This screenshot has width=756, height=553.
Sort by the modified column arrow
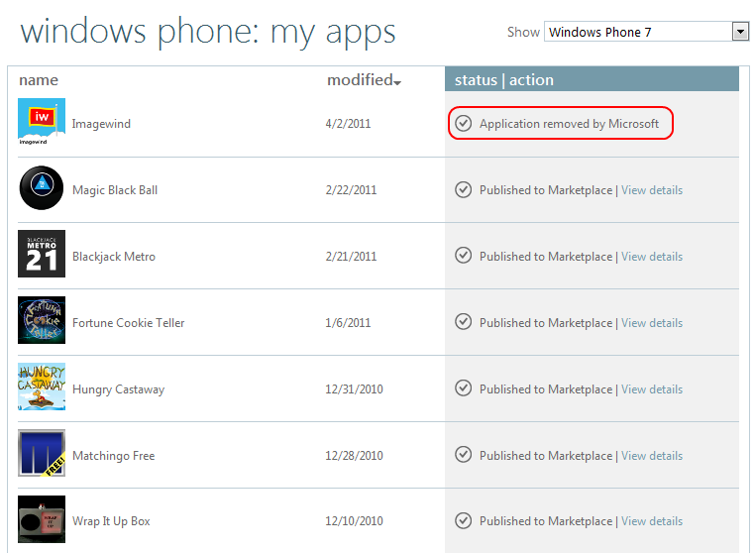point(397,83)
